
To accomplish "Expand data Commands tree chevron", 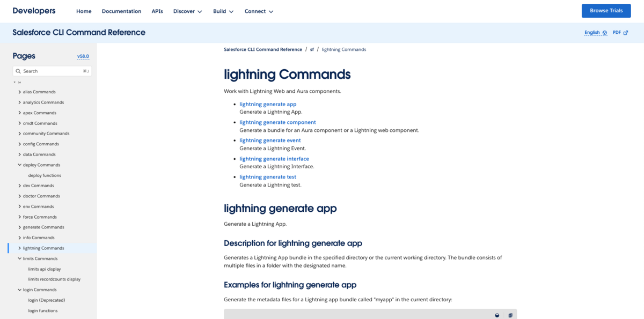I will click(20, 154).
